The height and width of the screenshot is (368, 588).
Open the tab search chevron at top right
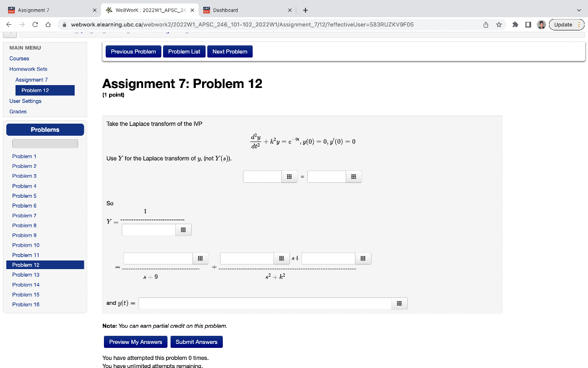tap(579, 10)
